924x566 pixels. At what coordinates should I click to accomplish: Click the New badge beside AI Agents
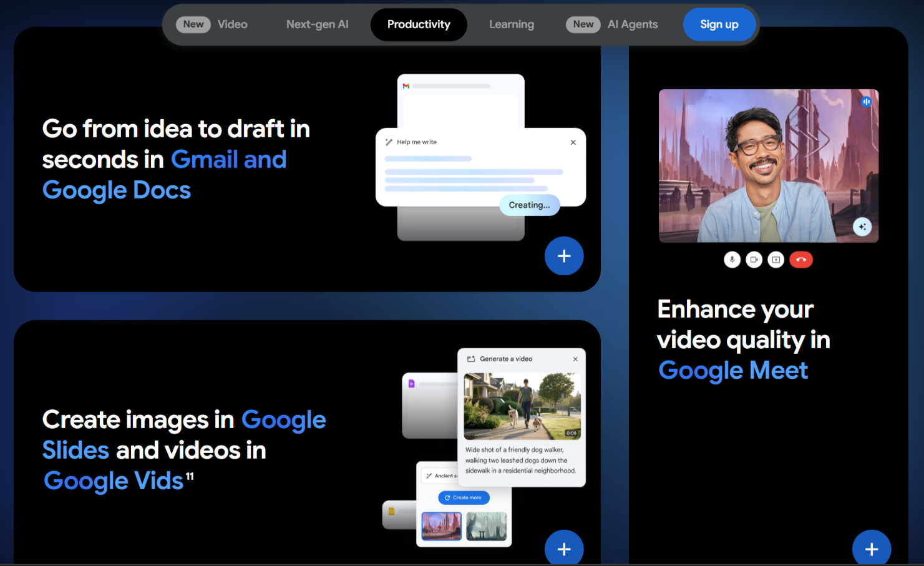click(583, 24)
